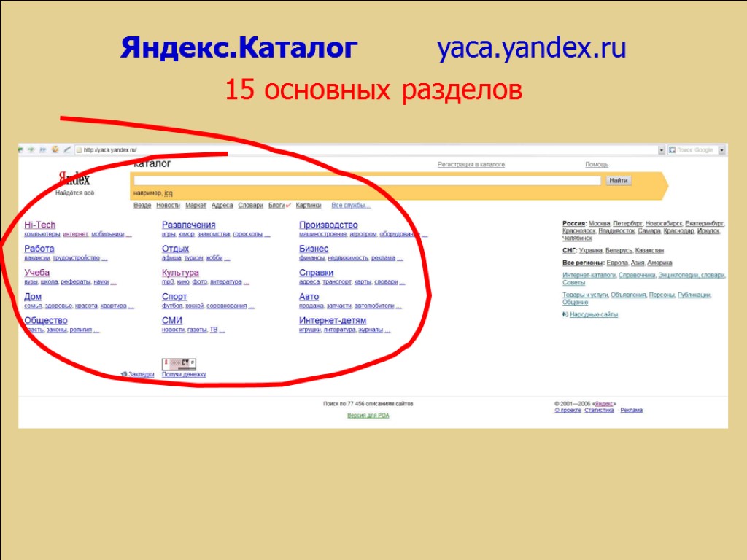Open the Реклама footer link
Viewport: 747px width, 560px height.
click(x=631, y=410)
